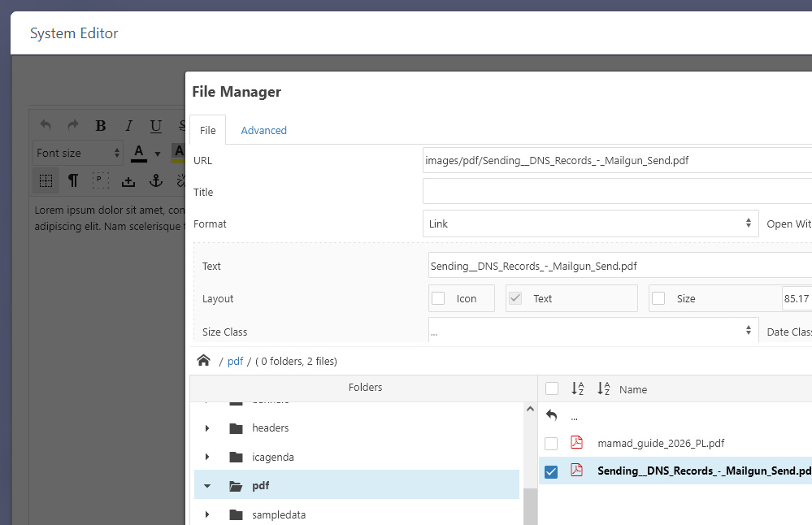Screen dimensions: 812x525
Task: Click the anchor icon in editor toolbar
Action: pyautogui.click(x=156, y=180)
